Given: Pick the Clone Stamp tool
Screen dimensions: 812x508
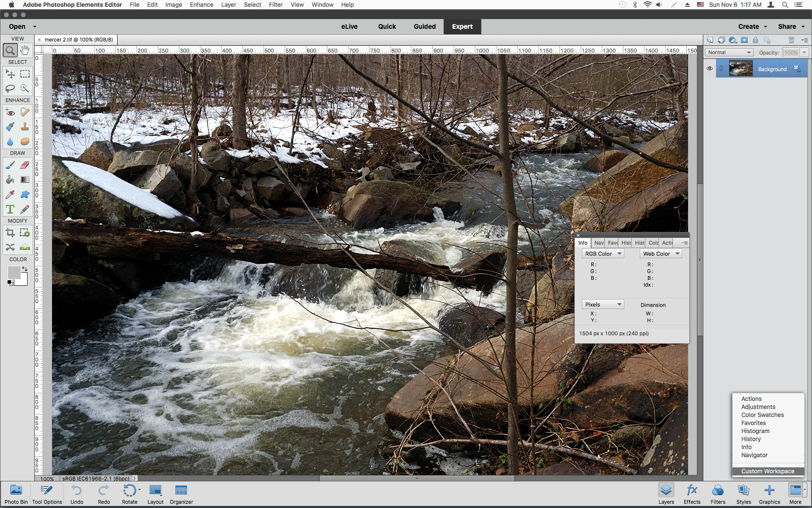Looking at the screenshot, I should (25, 127).
